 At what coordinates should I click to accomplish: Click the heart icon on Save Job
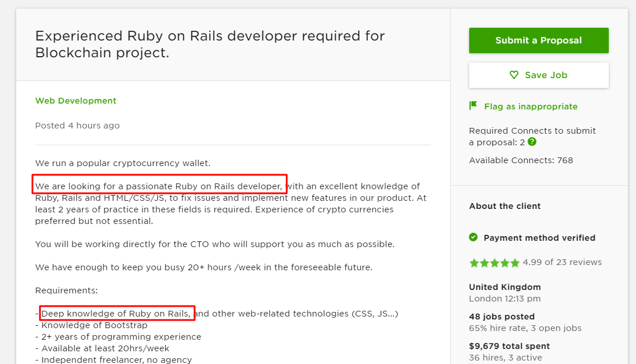pyautogui.click(x=514, y=75)
